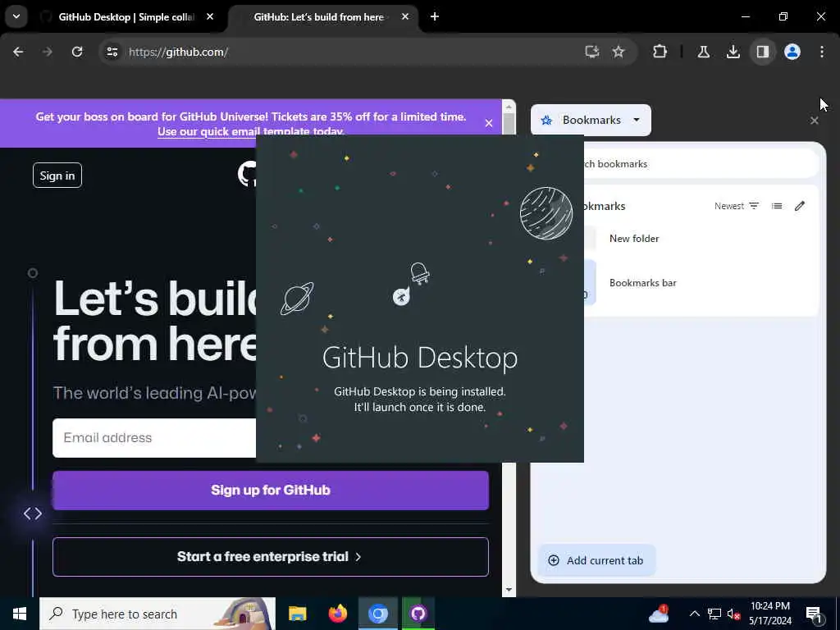Click the Sign in button
The image size is (840, 630).
coord(57,176)
